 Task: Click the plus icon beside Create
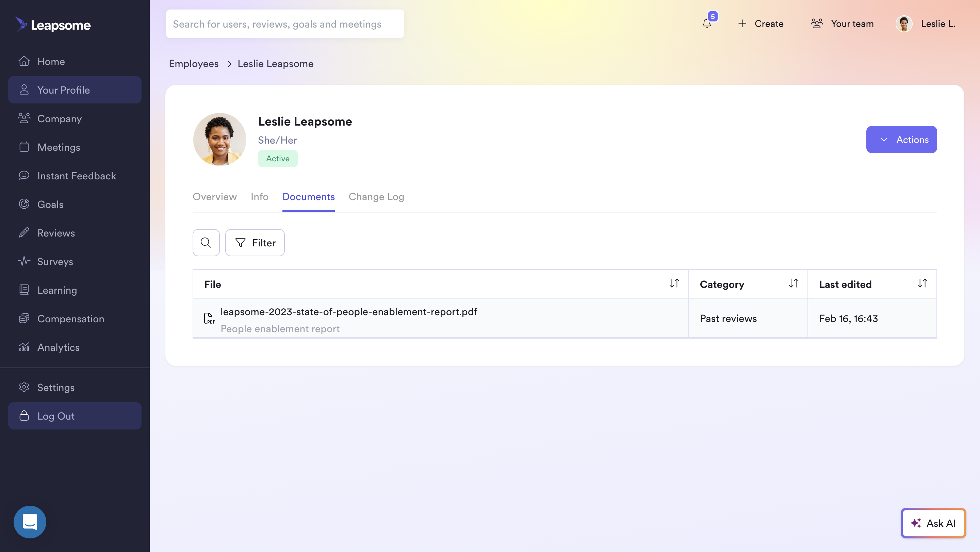[742, 23]
